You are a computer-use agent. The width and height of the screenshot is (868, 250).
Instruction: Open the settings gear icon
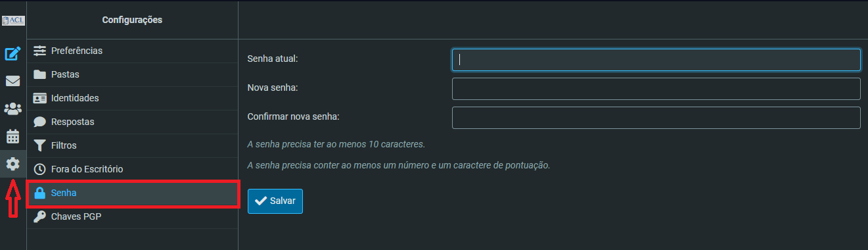[13, 164]
